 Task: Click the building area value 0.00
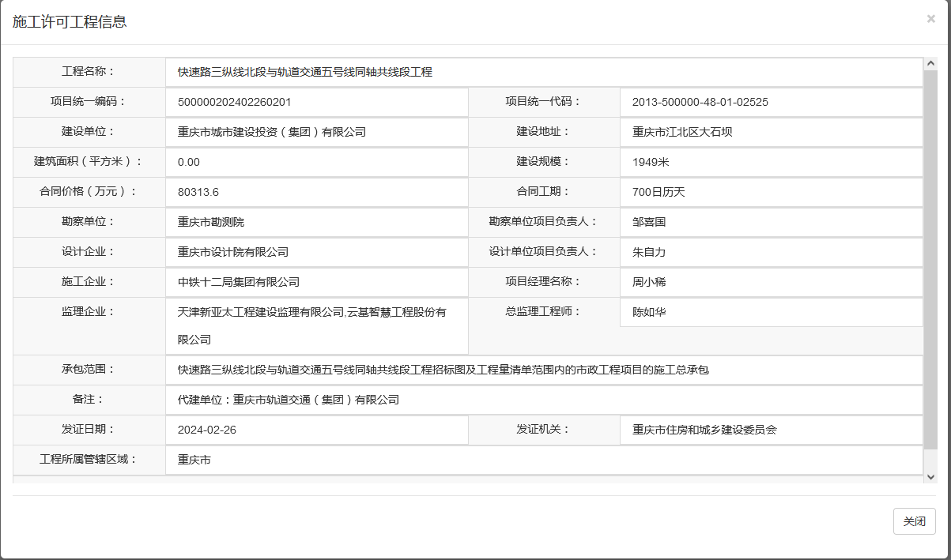[189, 162]
